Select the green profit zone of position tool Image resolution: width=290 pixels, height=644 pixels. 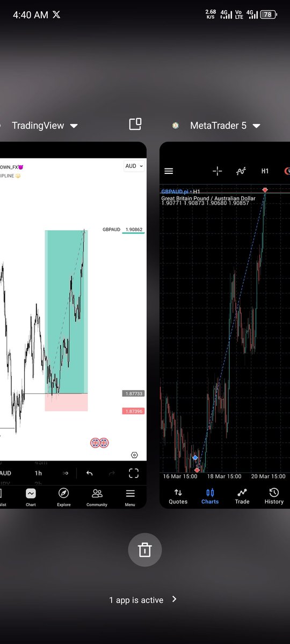(66, 312)
